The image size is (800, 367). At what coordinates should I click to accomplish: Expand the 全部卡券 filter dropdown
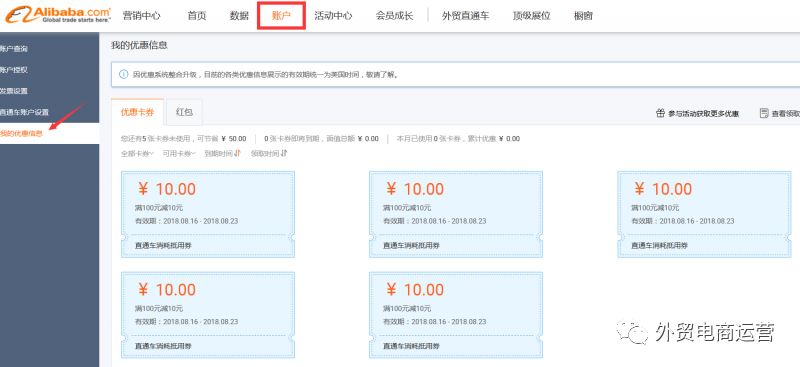(137, 153)
